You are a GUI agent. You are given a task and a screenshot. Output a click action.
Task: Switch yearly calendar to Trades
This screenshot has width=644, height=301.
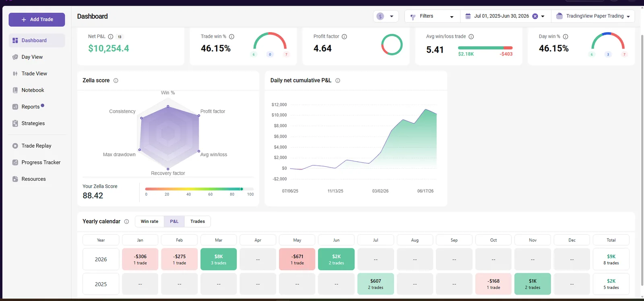point(198,221)
